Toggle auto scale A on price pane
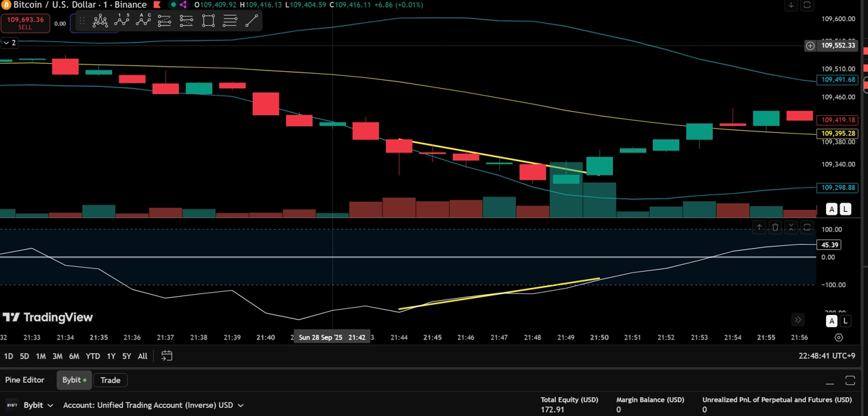The height and width of the screenshot is (416, 868). pos(832,209)
